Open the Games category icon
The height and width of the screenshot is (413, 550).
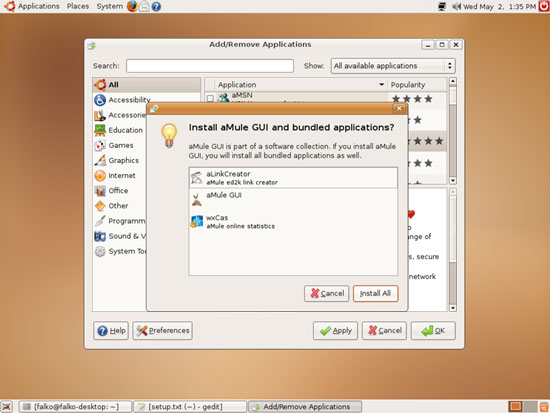click(100, 145)
